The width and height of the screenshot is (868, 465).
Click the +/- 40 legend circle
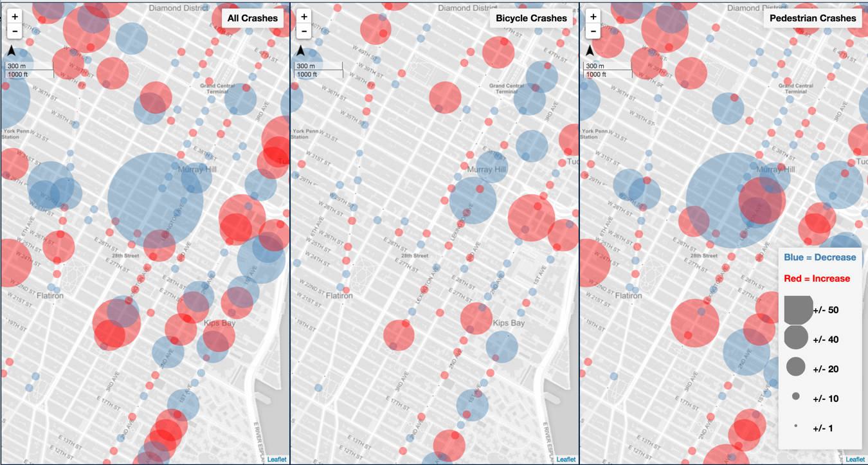tap(796, 338)
